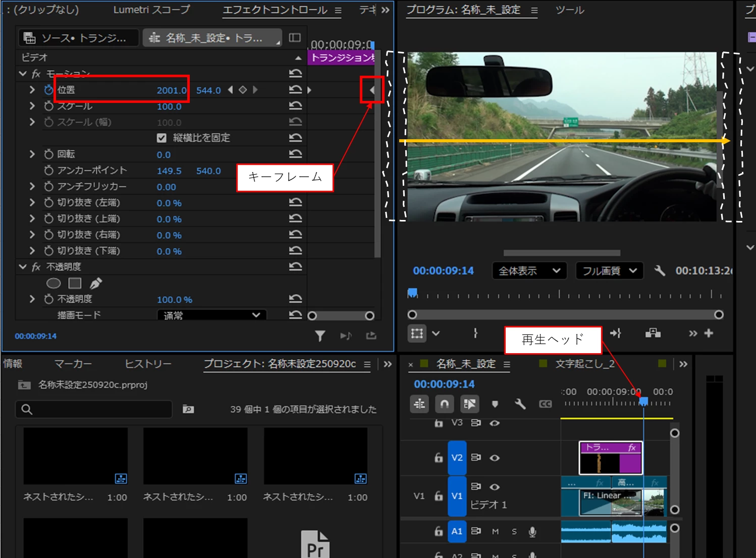The image size is (756, 558).
Task: Click the project panel search field
Action: coord(94,409)
